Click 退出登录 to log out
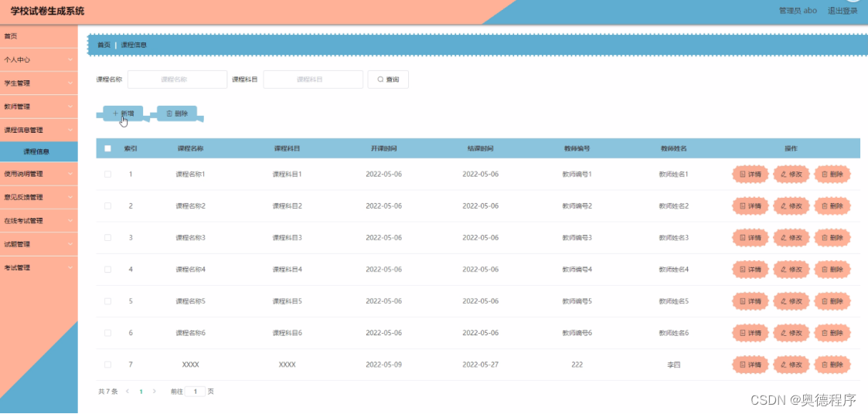The image size is (868, 414). point(842,11)
